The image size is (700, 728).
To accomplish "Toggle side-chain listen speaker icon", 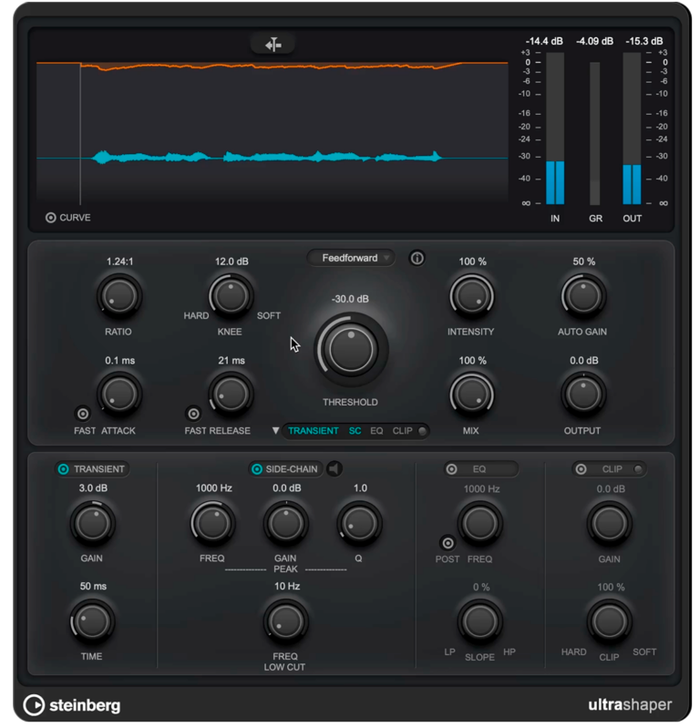I will coord(334,469).
